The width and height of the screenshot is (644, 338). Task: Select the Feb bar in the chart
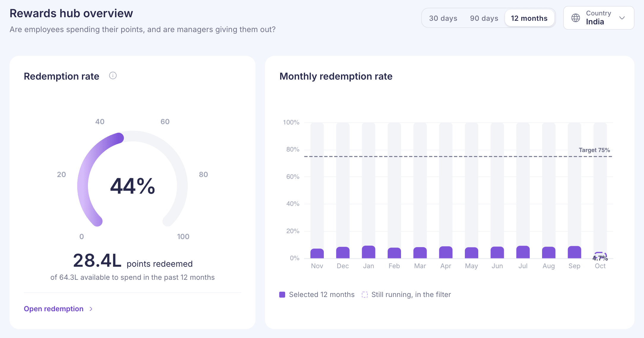394,253
